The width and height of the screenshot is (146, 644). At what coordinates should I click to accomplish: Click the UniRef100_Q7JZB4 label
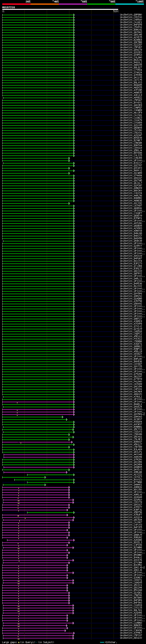[x=131, y=266]
